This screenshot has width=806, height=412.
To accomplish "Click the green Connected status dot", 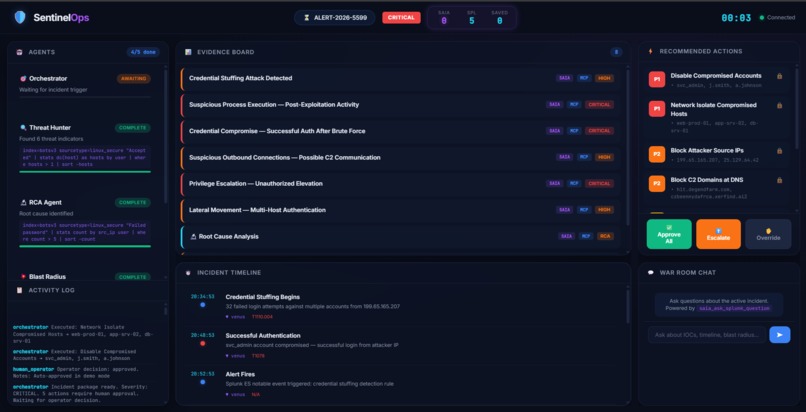I will 762,17.
